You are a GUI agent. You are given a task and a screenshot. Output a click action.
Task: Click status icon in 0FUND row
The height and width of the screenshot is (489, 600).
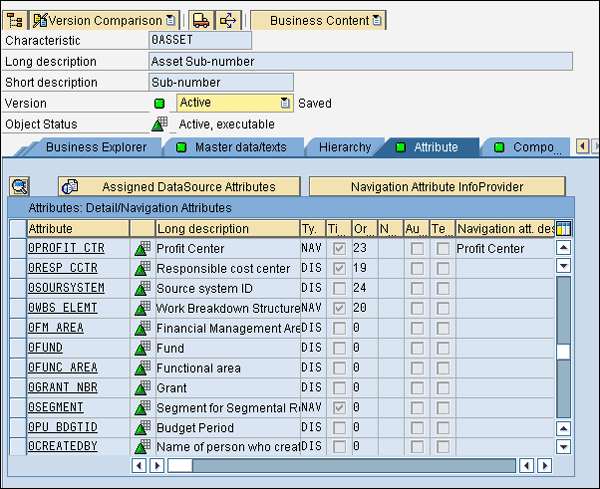click(x=142, y=348)
